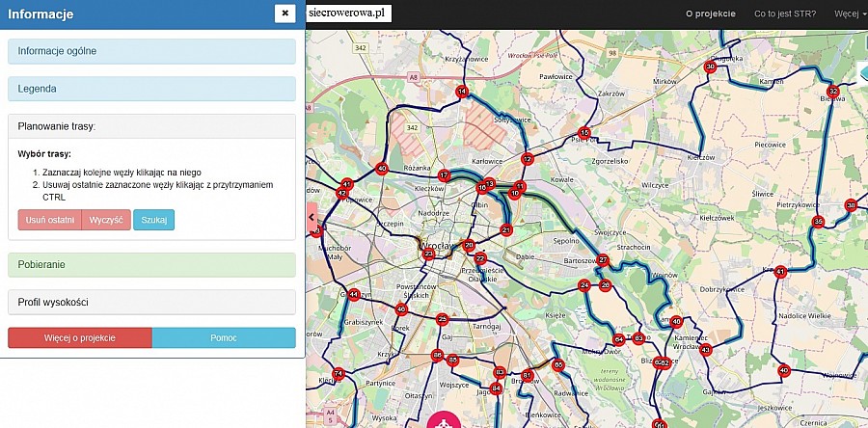Click node 35 near Pietrzykowice
This screenshot has height=428, width=868.
pyautogui.click(x=818, y=222)
